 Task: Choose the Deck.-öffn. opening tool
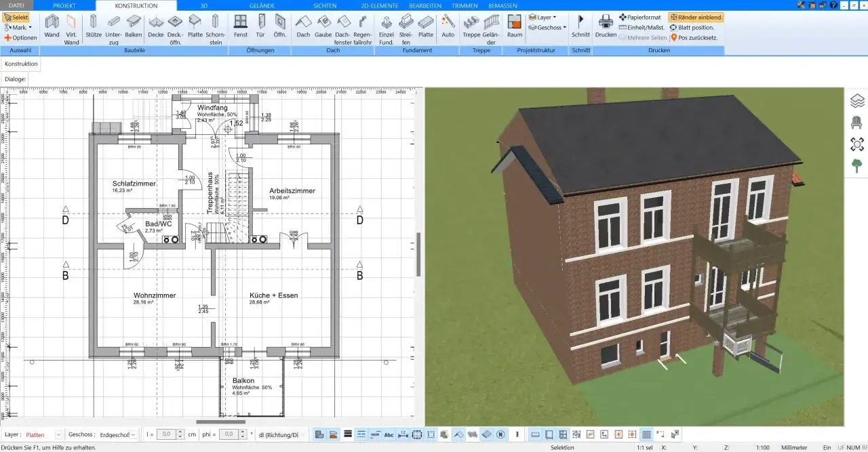pyautogui.click(x=175, y=29)
